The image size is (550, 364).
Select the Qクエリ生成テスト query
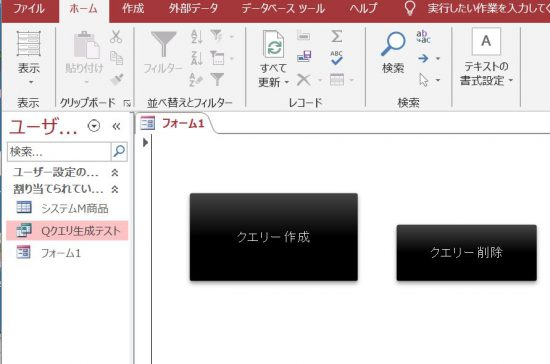click(x=67, y=230)
